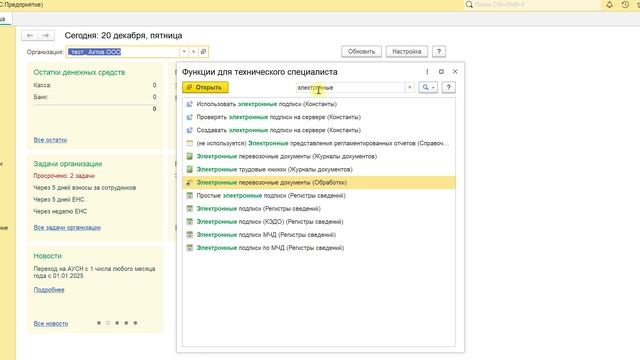Switch to the last news pagination dot
This screenshot has width=640, height=360.
(136, 323)
